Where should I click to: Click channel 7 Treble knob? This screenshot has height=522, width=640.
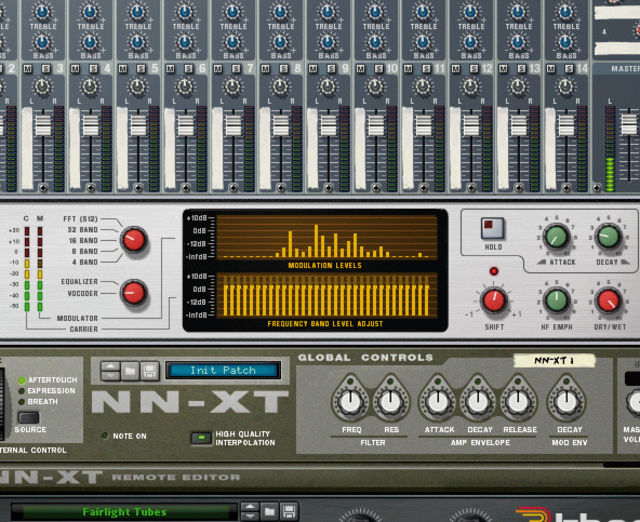(233, 12)
